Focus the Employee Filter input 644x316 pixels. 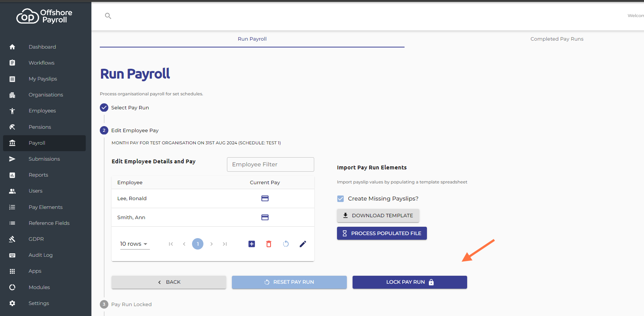pos(271,164)
